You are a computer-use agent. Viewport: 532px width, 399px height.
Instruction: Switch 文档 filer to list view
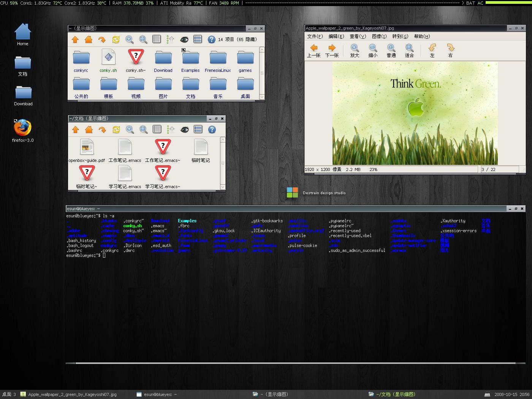[x=157, y=129]
